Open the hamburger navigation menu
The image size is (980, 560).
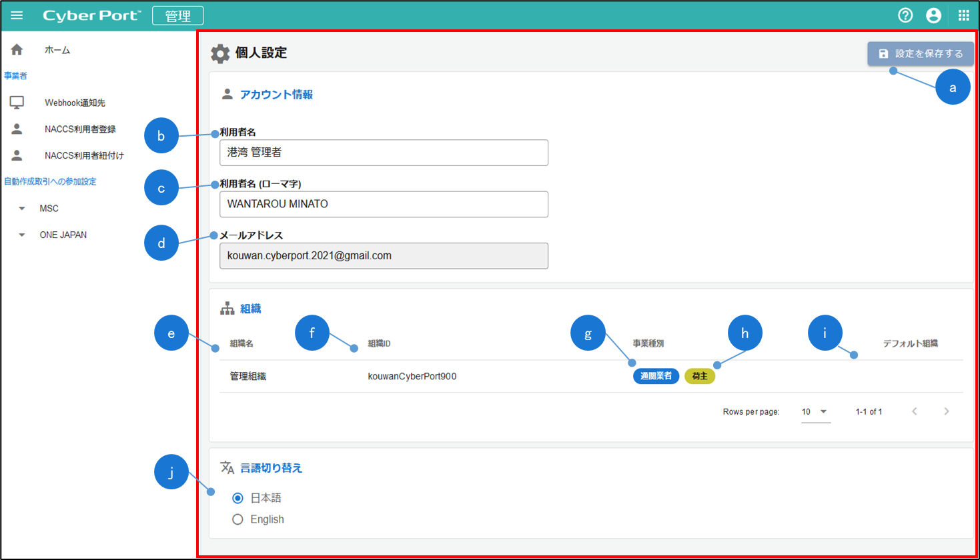click(17, 15)
